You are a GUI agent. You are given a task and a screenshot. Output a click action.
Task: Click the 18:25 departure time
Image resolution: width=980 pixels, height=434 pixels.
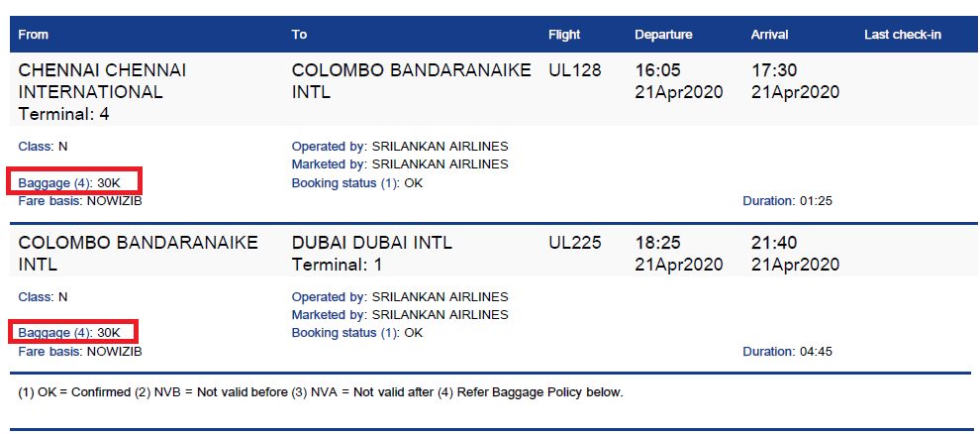tap(658, 244)
